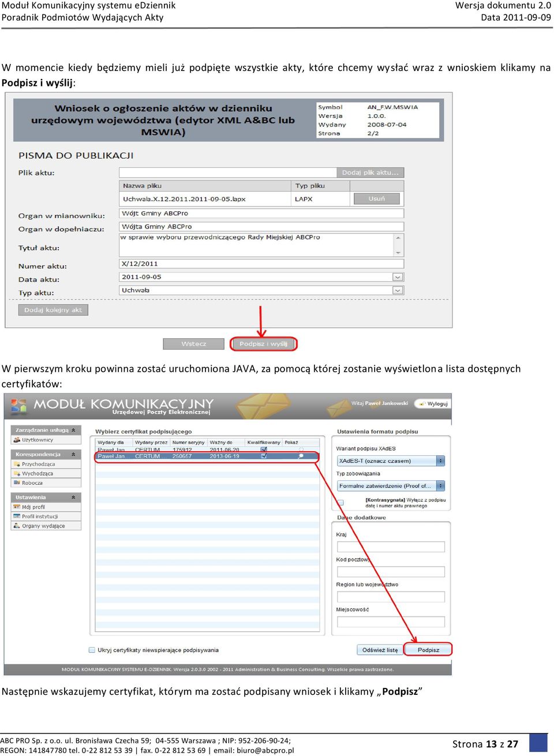The image size is (554, 756).
Task: Click the Dodaj plik aktu button
Action: pyautogui.click(x=370, y=173)
